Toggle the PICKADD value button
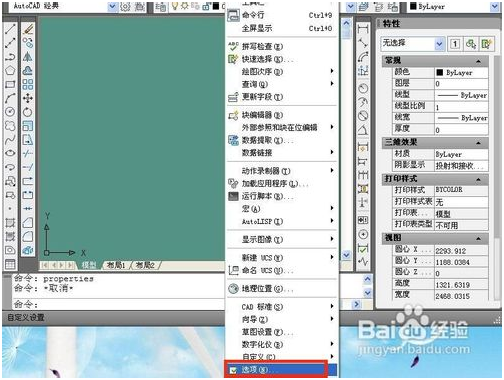 (x=455, y=44)
